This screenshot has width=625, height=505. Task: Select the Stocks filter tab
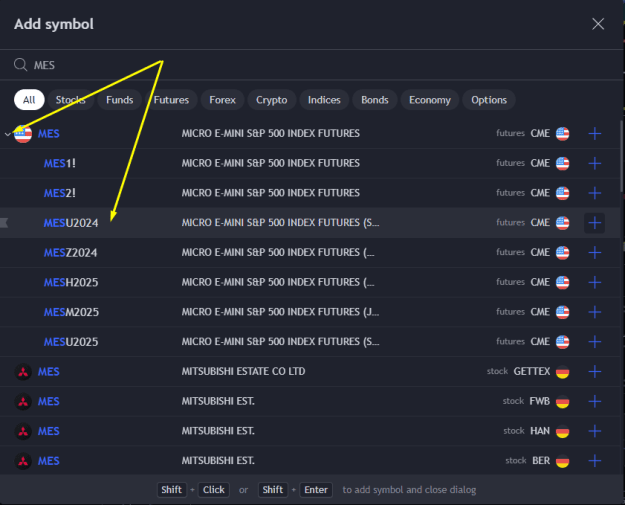point(71,100)
